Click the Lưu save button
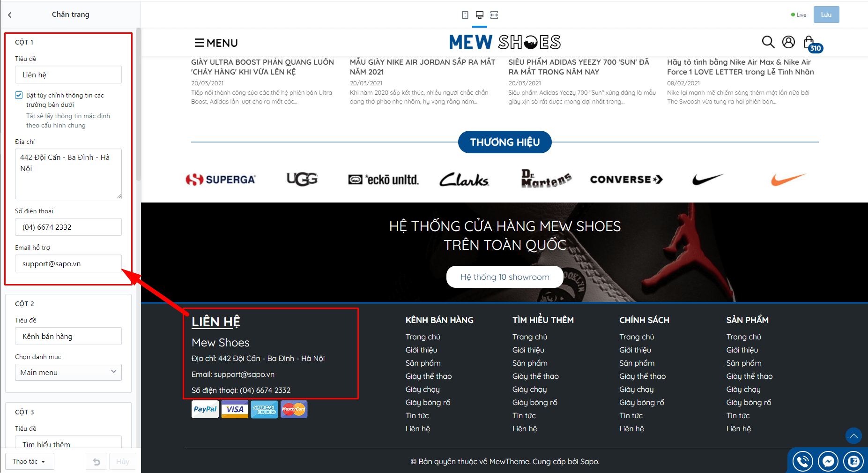The image size is (868, 473). (x=826, y=15)
